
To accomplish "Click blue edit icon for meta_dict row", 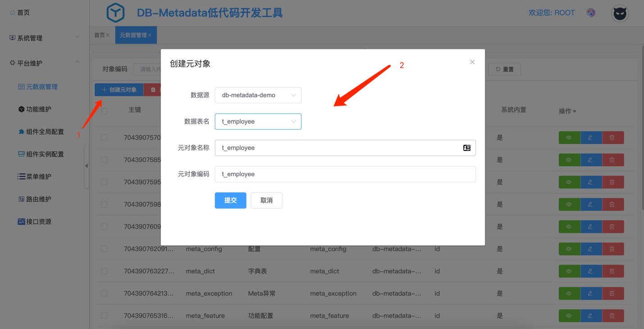I will 590,271.
